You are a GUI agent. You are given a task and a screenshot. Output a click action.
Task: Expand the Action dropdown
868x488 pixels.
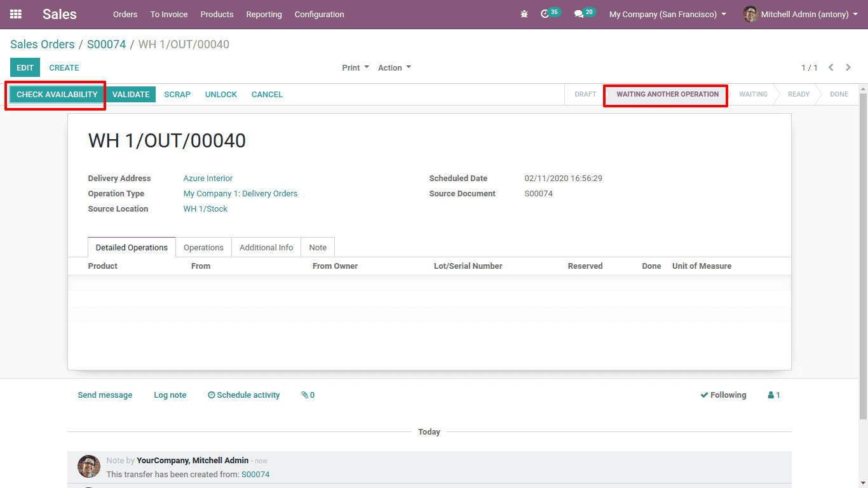point(395,67)
